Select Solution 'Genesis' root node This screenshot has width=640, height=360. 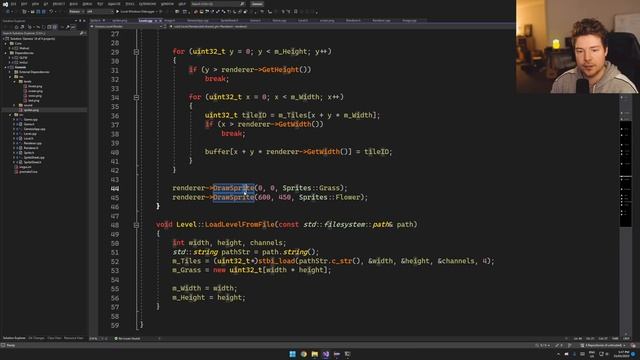33,39
